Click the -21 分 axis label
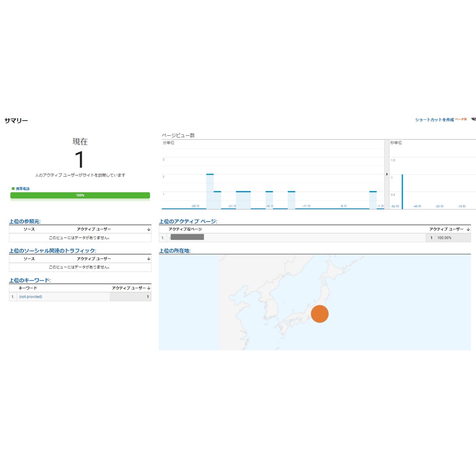476x468 pixels. coord(232,206)
